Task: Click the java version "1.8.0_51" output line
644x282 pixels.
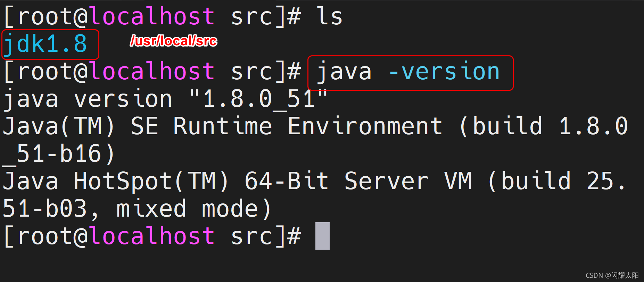Action: pos(165,99)
